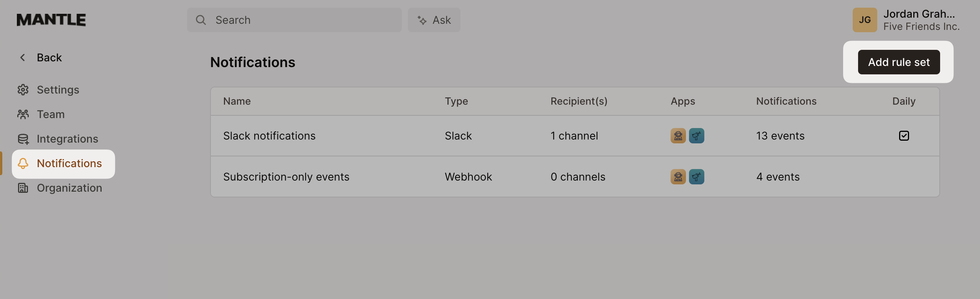This screenshot has width=980, height=299.
Task: Click the Add rule set button
Action: [x=899, y=62]
